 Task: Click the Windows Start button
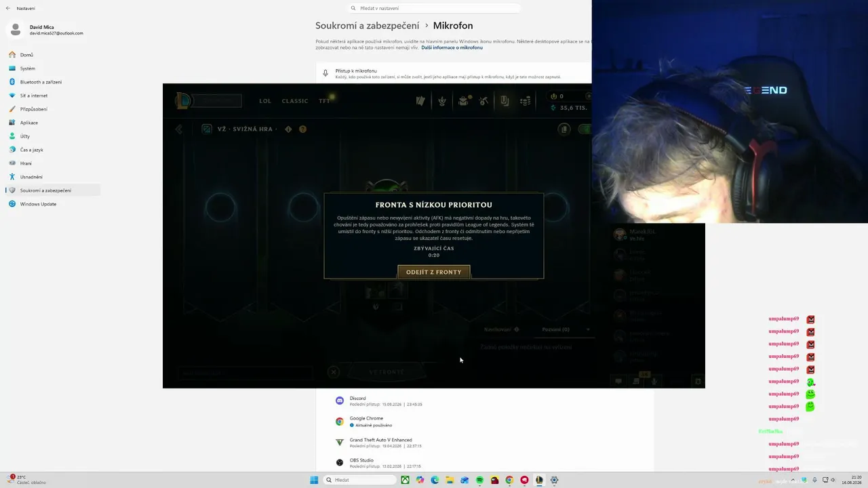[x=314, y=480]
